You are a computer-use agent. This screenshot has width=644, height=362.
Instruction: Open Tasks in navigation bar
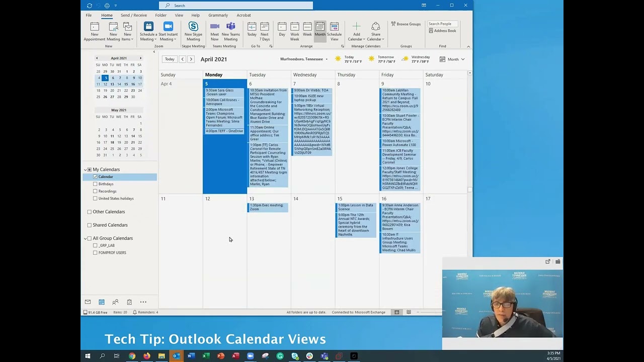tap(129, 302)
